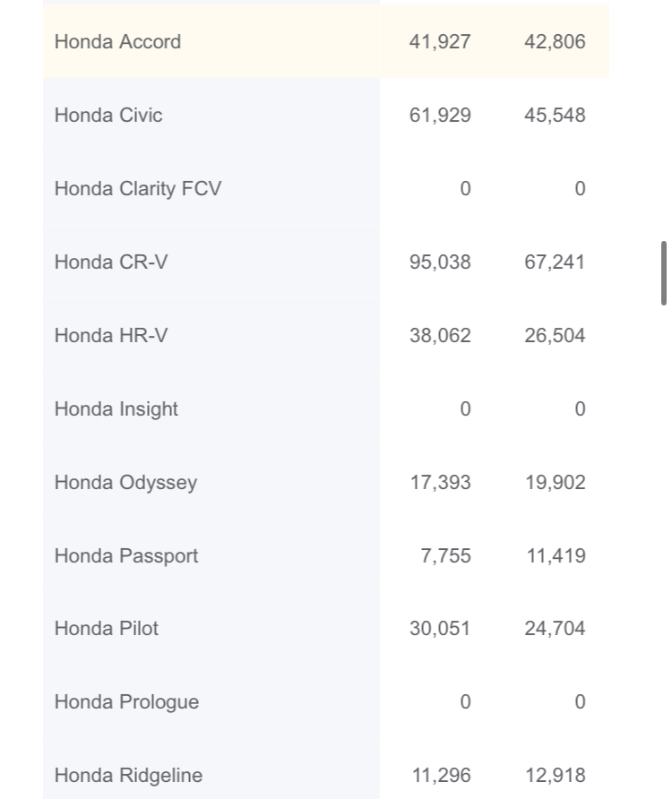Select the 26,504 cell for Honda HR-V

(x=555, y=336)
